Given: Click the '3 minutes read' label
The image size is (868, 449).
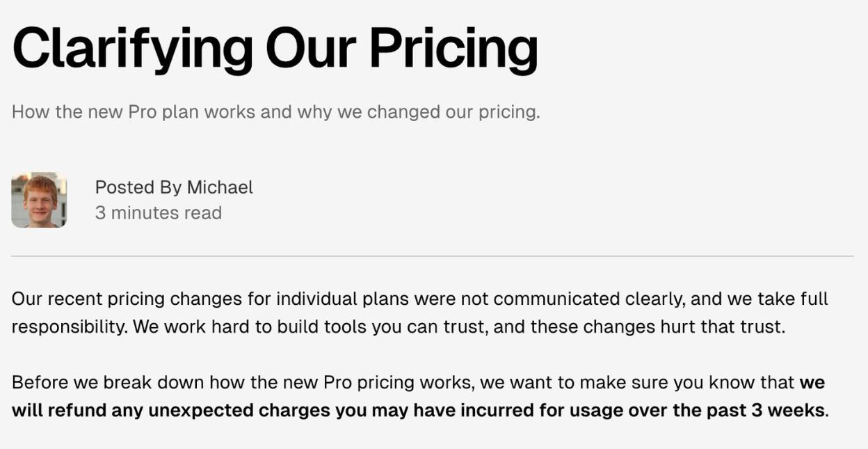Looking at the screenshot, I should point(159,213).
